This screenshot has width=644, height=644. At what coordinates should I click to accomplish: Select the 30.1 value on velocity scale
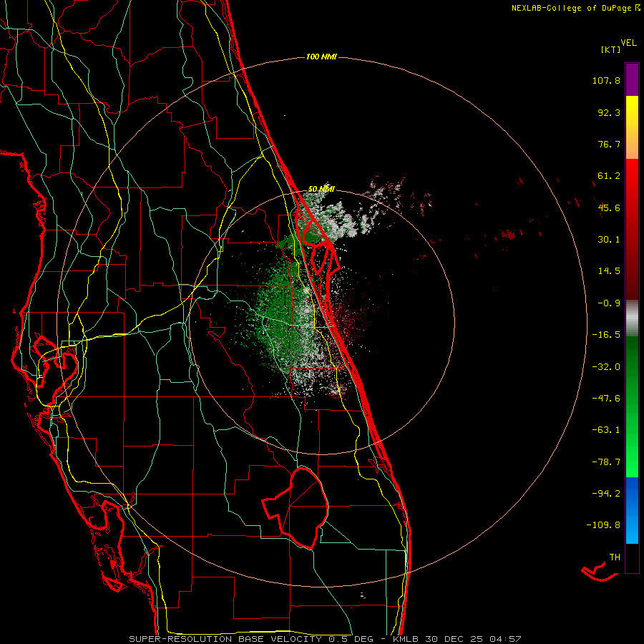(x=609, y=240)
